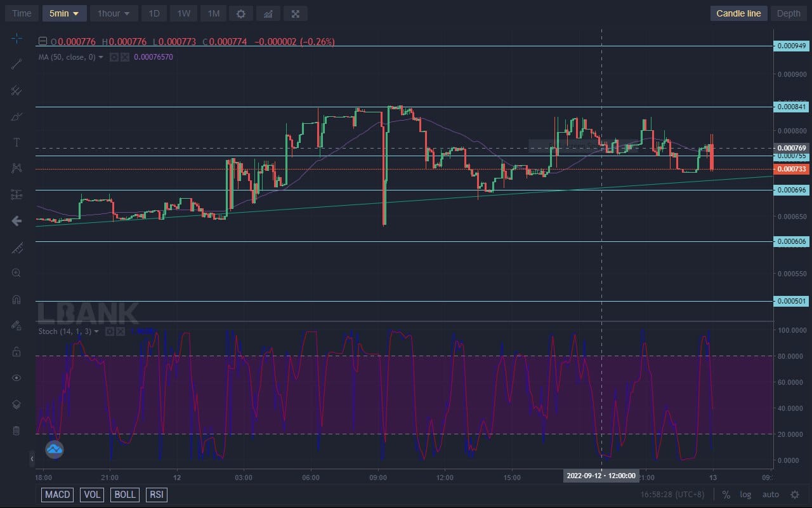Click the 0.000769 crosshair price label
Screen dimensions: 812x508
click(x=791, y=147)
